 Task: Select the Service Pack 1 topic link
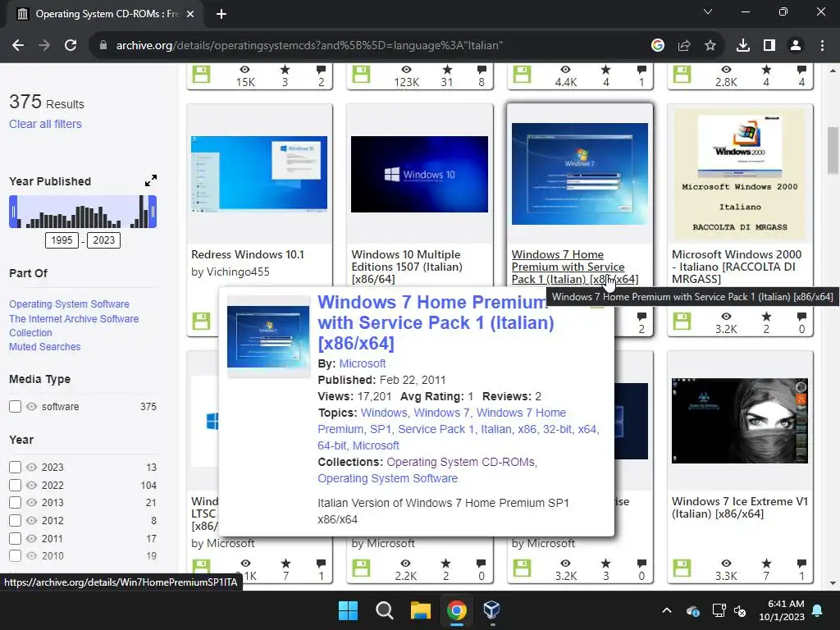(x=436, y=429)
